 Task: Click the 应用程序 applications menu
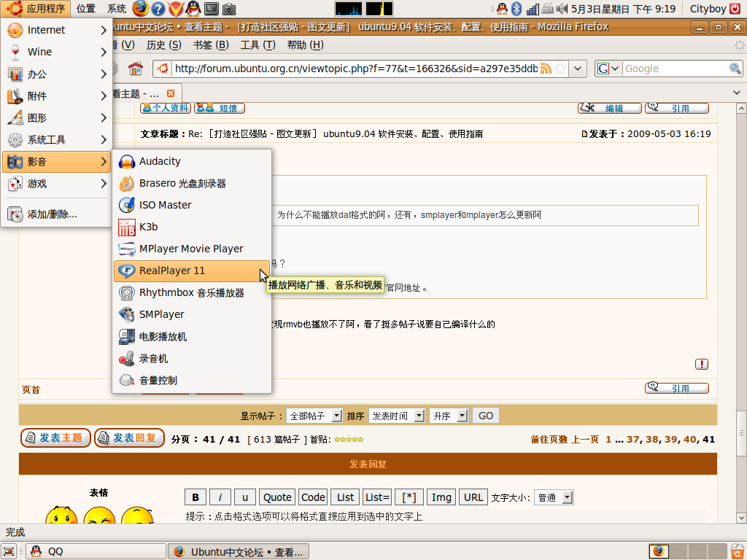click(36, 9)
